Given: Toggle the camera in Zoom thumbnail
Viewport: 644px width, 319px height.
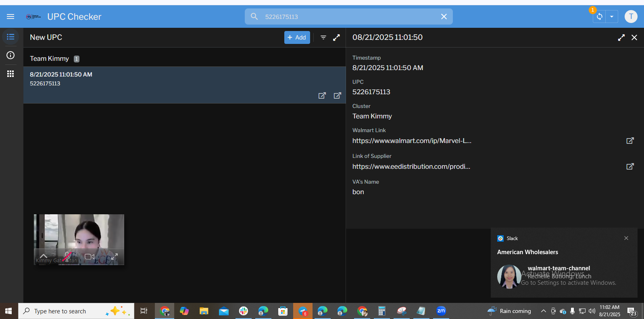Looking at the screenshot, I should tap(90, 257).
